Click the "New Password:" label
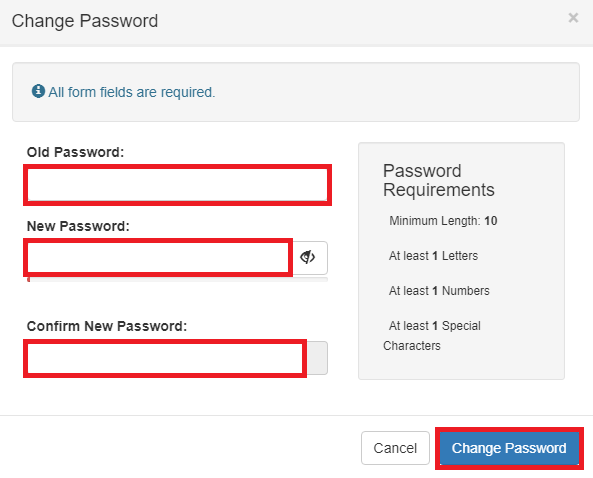Screen dimensions: 593x478 point(78,226)
